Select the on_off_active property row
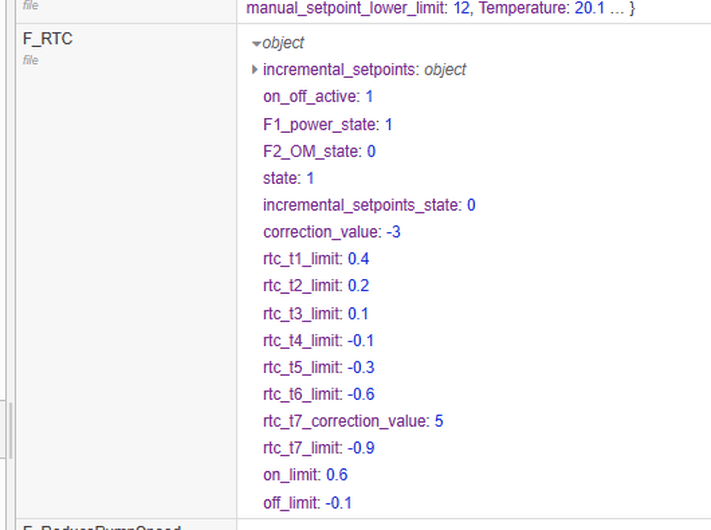Viewport: 711px width, 530px height. point(317,97)
